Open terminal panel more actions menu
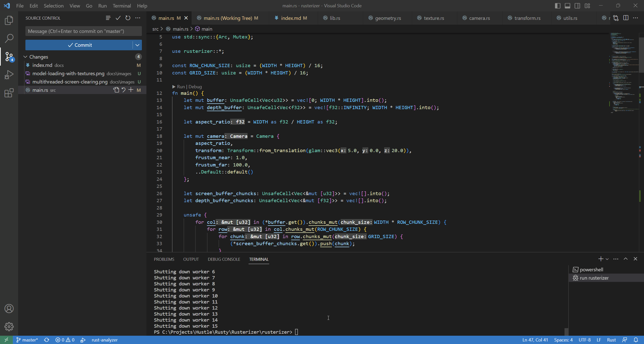The image size is (644, 344). pyautogui.click(x=616, y=259)
